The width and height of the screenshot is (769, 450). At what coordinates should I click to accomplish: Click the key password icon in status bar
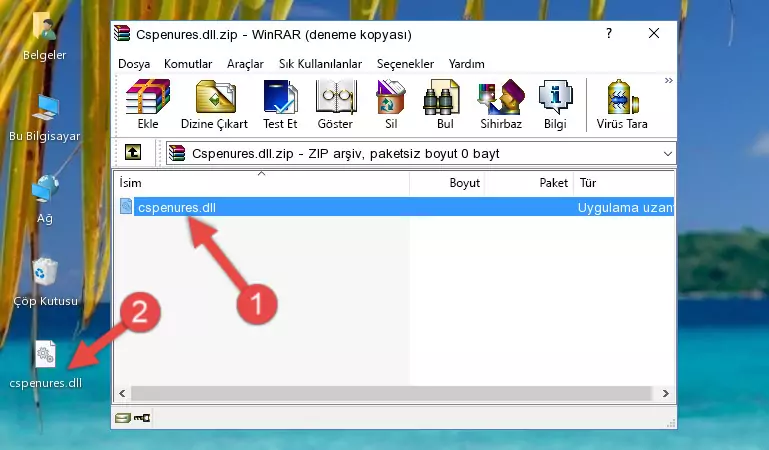point(142,418)
